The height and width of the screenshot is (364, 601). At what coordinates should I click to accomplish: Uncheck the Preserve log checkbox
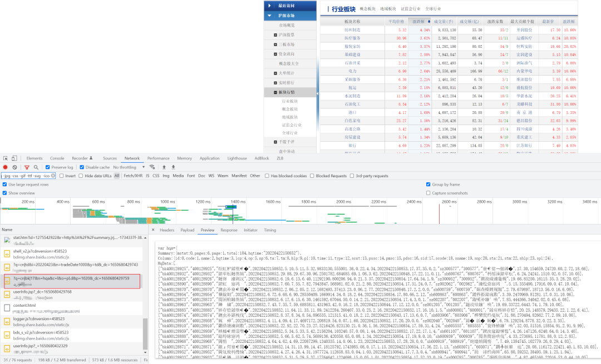coord(48,167)
